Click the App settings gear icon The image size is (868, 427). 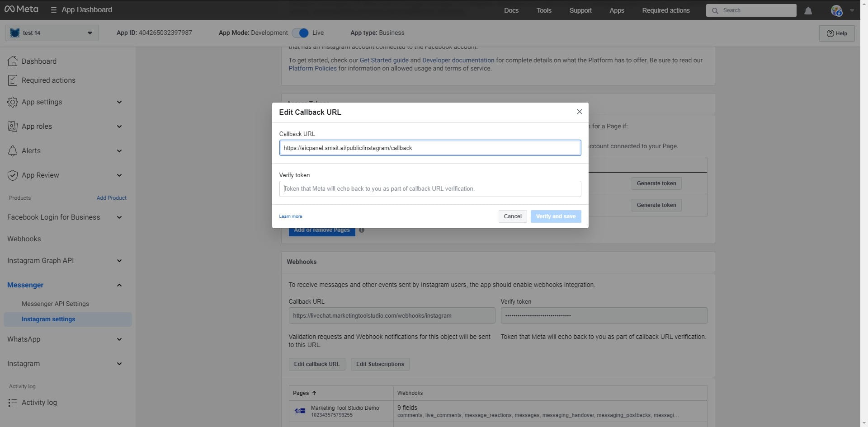pyautogui.click(x=13, y=102)
